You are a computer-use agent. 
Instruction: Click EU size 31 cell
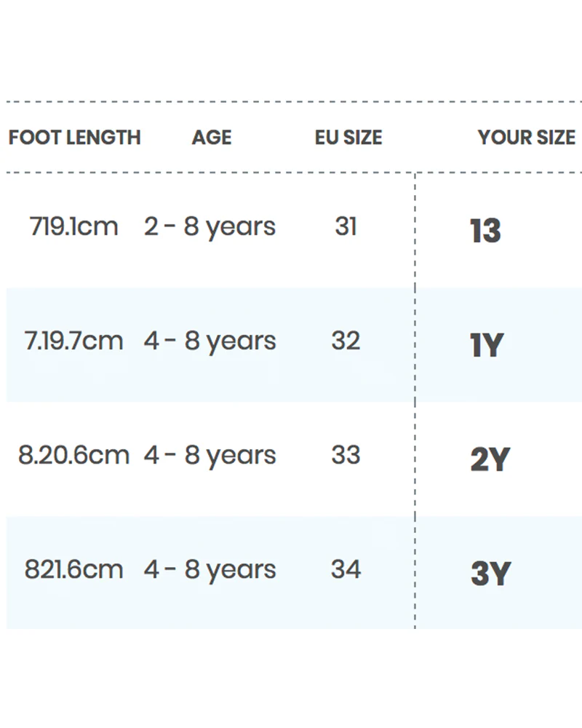[x=346, y=226]
